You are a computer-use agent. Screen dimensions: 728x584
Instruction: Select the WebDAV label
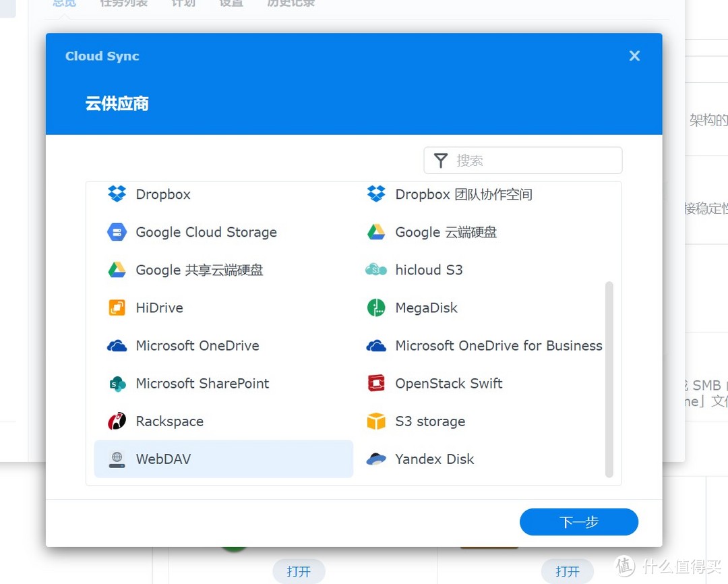pyautogui.click(x=163, y=459)
